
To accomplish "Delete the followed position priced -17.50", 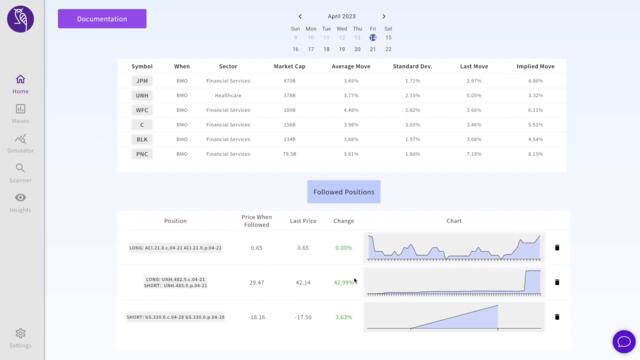I will [x=557, y=317].
